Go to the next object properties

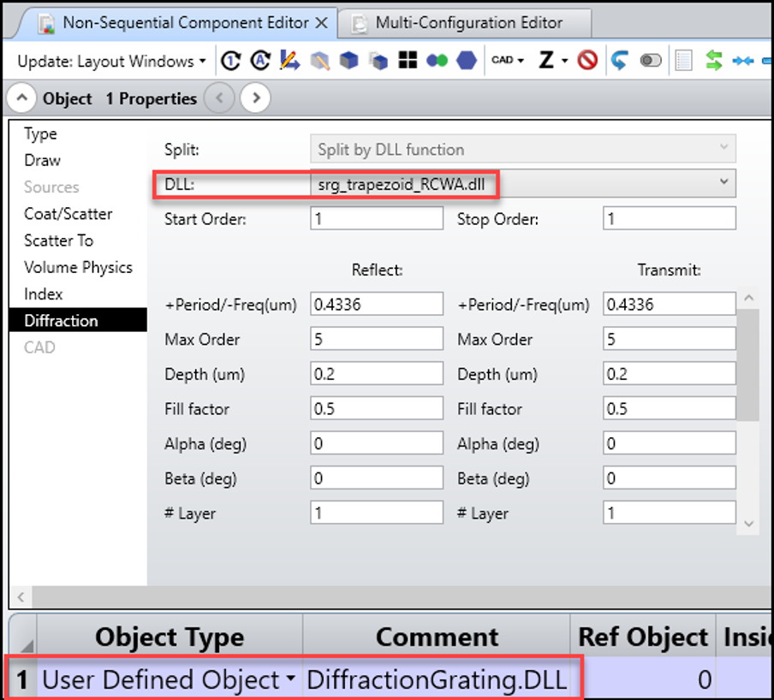(x=255, y=98)
